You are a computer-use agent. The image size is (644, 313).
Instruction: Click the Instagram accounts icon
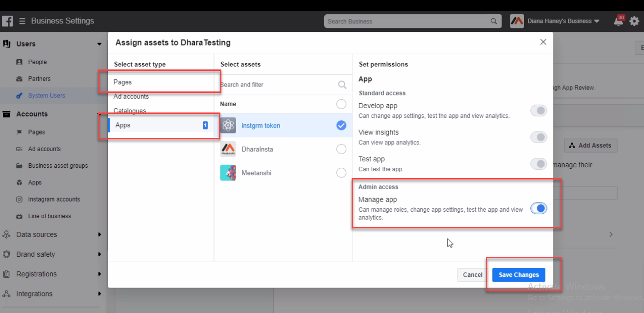[20, 200]
